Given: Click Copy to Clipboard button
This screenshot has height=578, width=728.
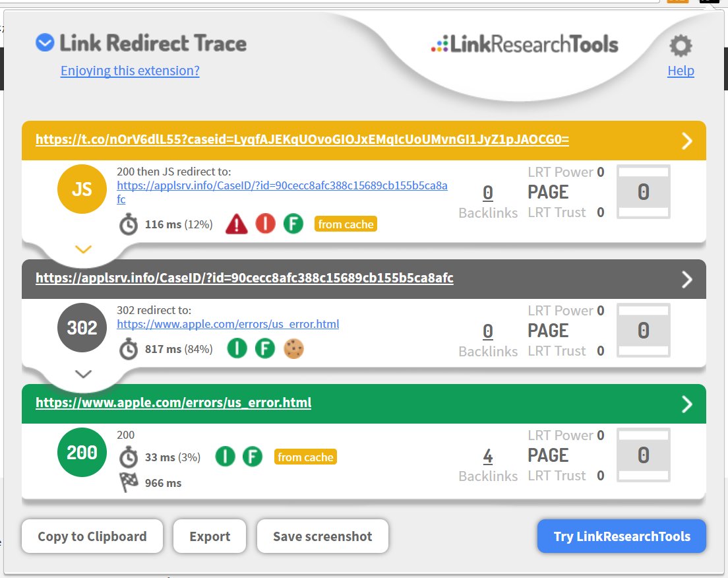Looking at the screenshot, I should click(x=92, y=536).
